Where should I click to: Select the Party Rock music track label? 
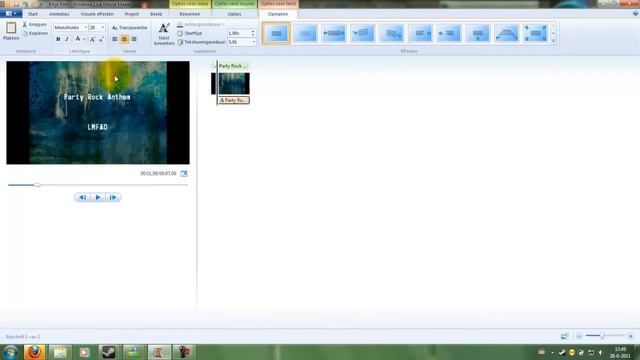[x=232, y=66]
